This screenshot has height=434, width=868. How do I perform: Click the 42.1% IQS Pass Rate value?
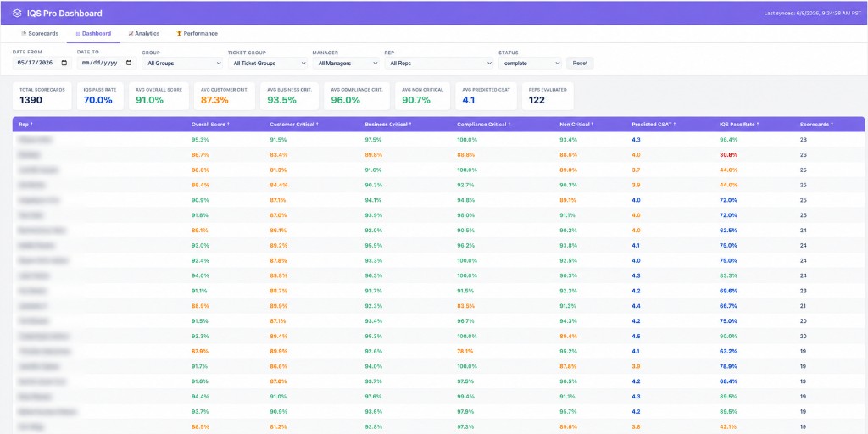click(728, 427)
